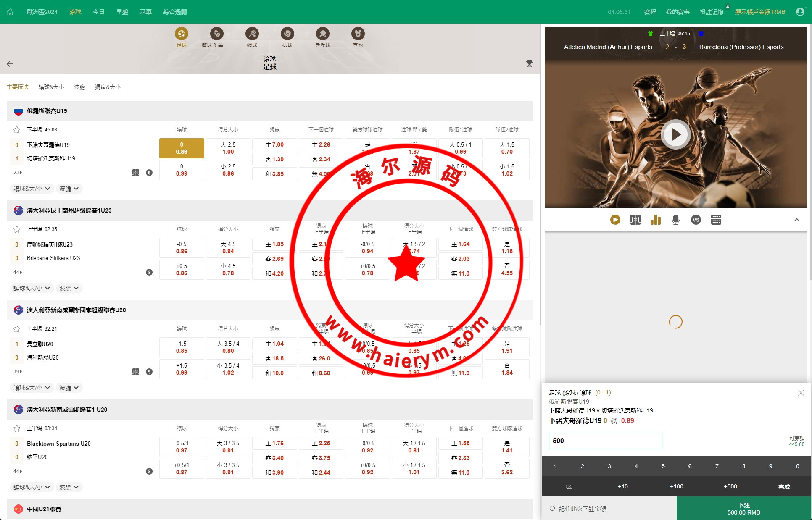Open the VS head-to-head icon
The width and height of the screenshot is (812, 520).
click(x=696, y=220)
